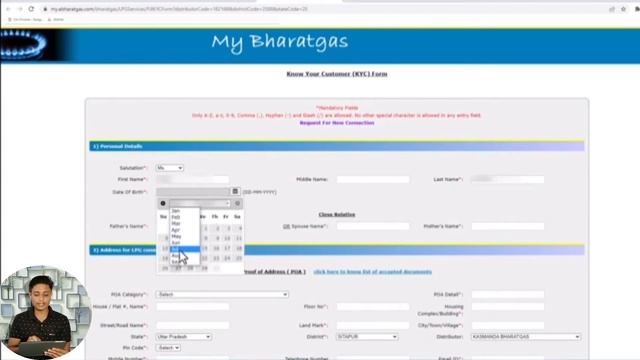Screen dimensions: 640x360
Task: Click the House / Flat Name field
Action: (192, 307)
